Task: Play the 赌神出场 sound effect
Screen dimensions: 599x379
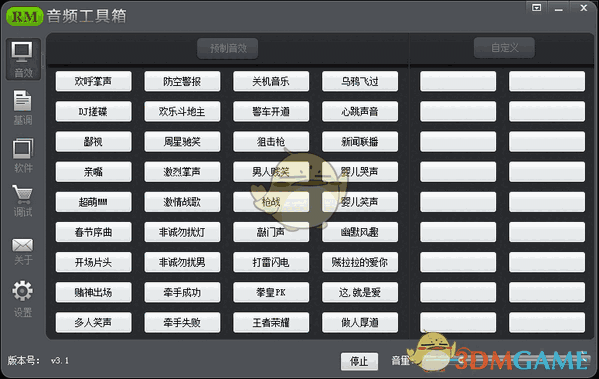Action: 94,293
